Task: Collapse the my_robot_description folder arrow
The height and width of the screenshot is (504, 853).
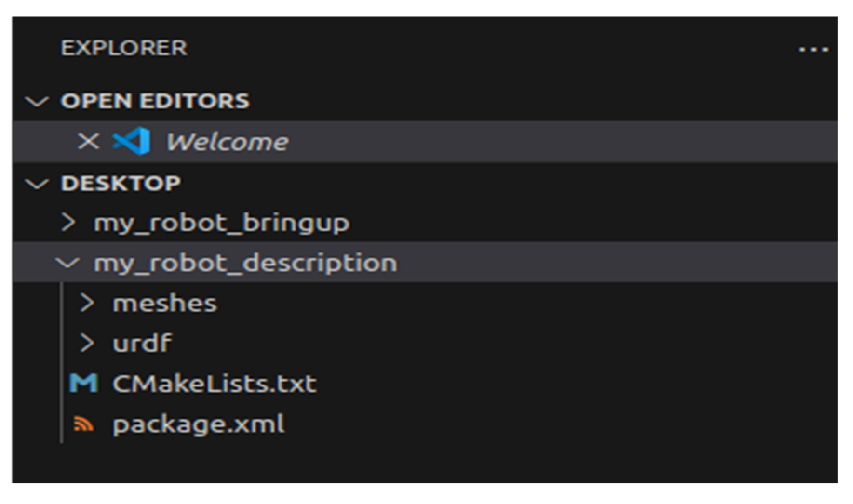Action: pos(68,263)
